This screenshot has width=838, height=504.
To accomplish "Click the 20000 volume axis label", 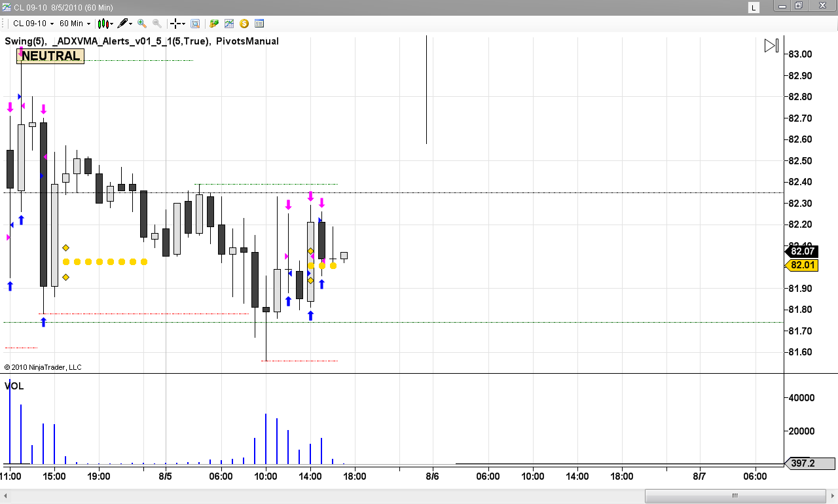I will click(801, 431).
